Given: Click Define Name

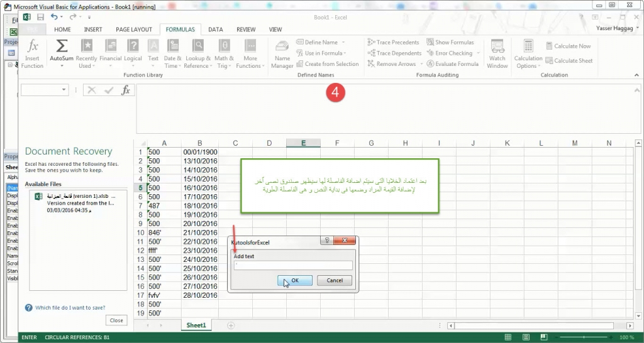Looking at the screenshot, I should 317,42.
